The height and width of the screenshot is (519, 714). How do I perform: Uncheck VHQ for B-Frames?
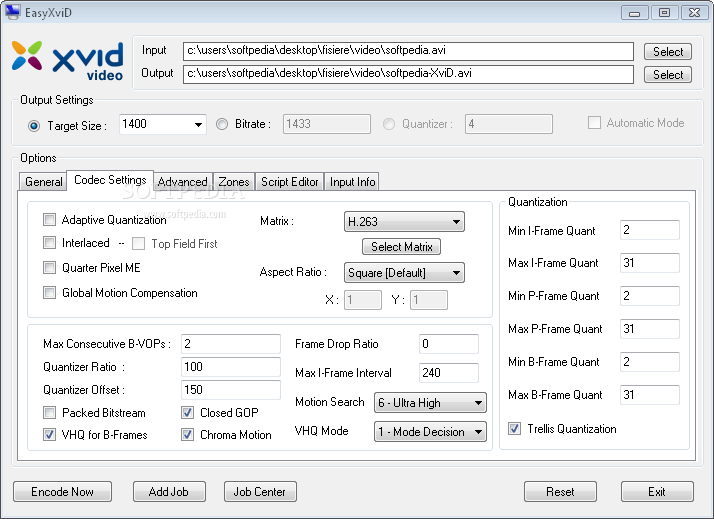[49, 434]
